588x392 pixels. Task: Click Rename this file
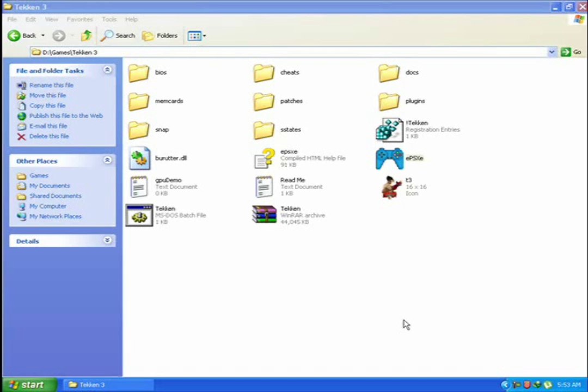51,85
